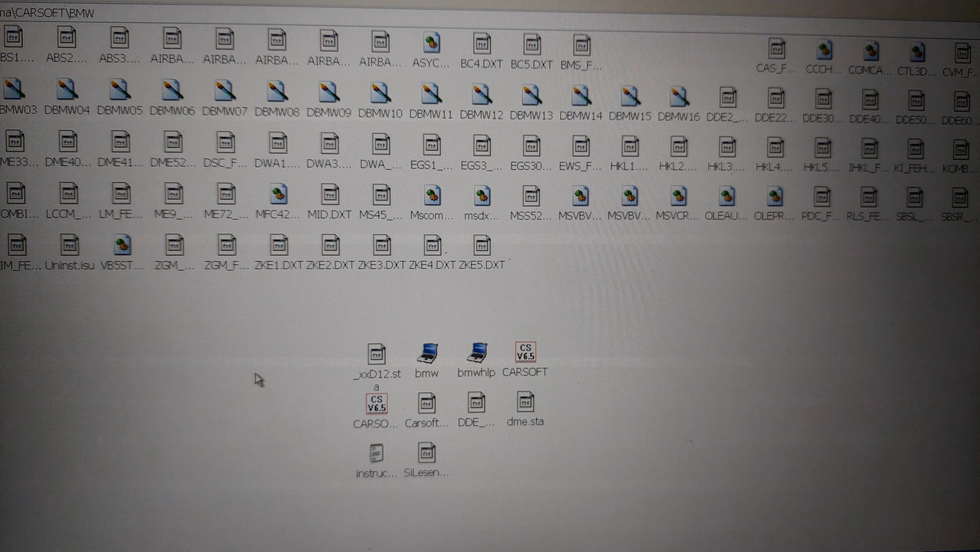Select the DWA3 file icon
This screenshot has width=980, height=552.
pyautogui.click(x=329, y=144)
